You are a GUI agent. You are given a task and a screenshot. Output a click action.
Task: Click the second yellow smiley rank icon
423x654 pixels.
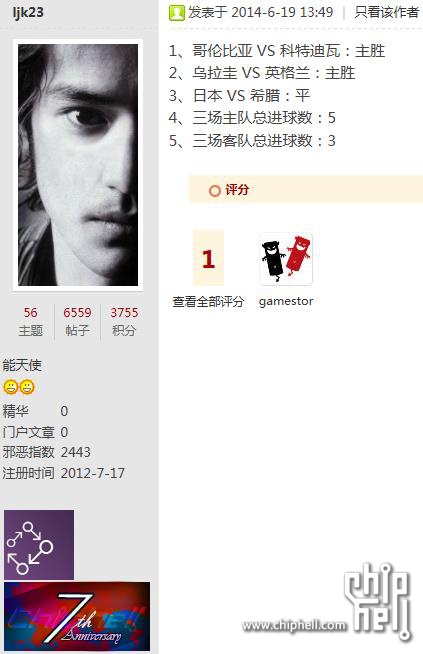27,387
